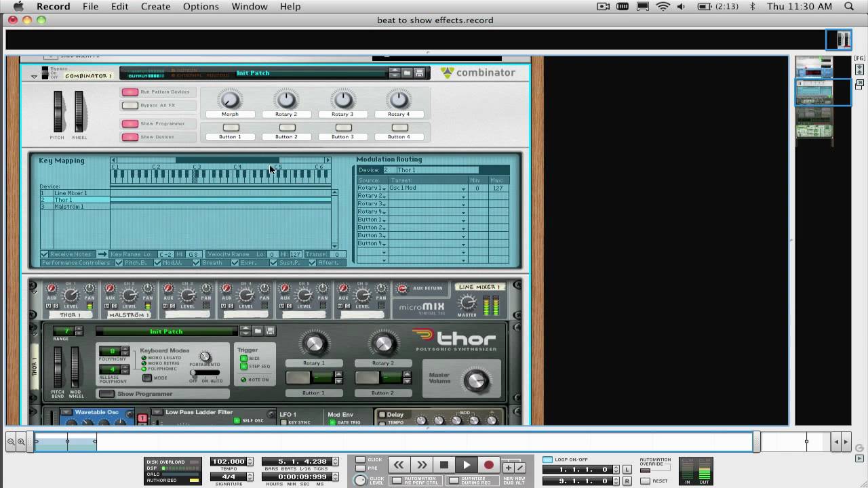
Task: Mute the Thor 1 mixer channel
Action: pyautogui.click(x=49, y=306)
